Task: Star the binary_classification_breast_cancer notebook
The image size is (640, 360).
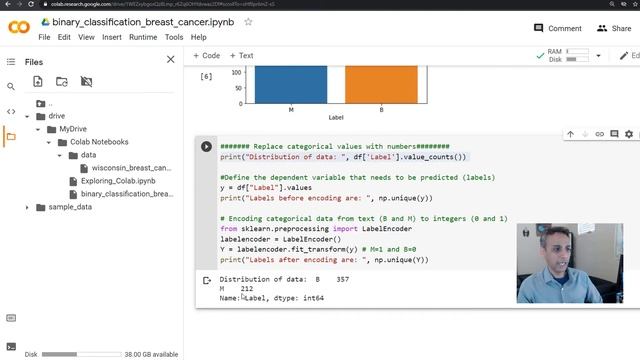Action: point(248,22)
